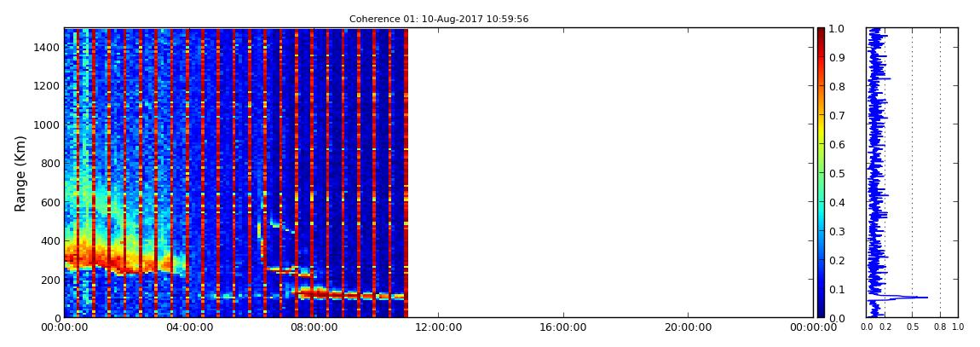Click the colorbar's 0.1 tick label

coord(837,290)
